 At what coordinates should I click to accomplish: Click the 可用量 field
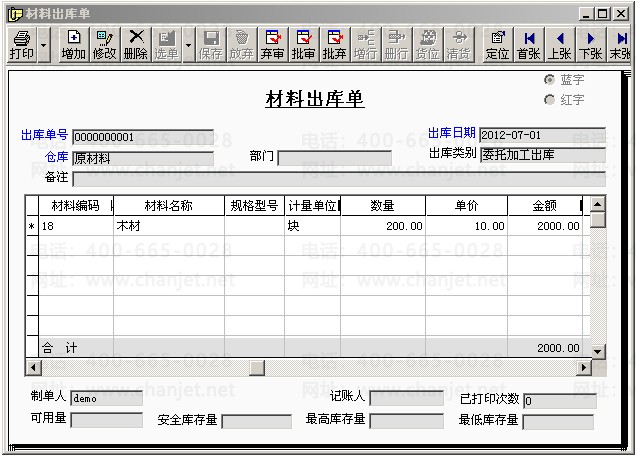[107, 420]
